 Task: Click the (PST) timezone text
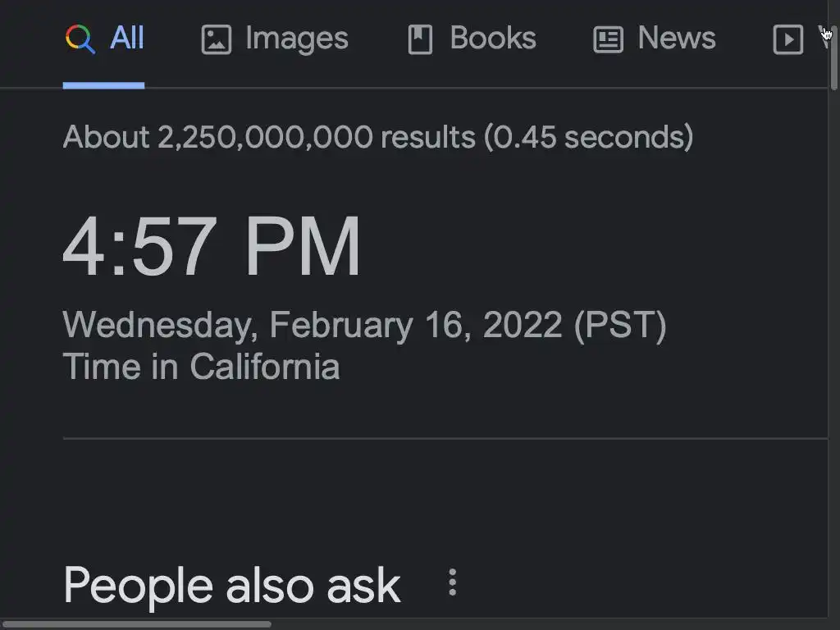[620, 326]
